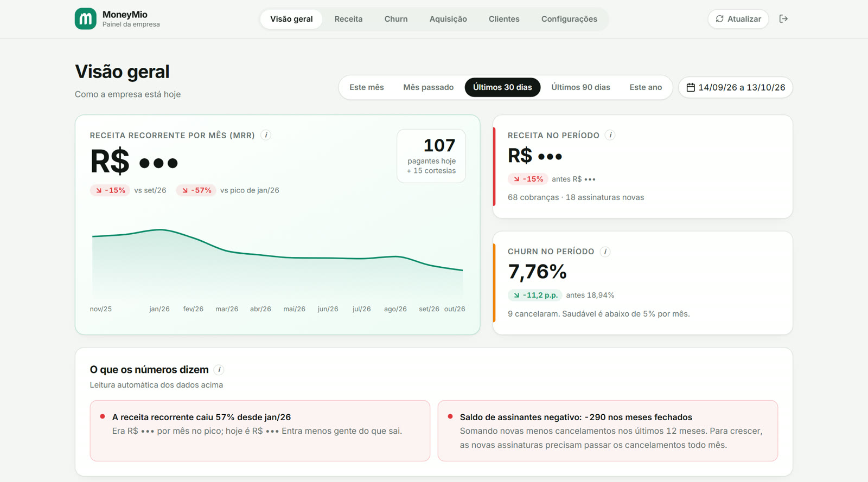Click the -57% vs pico de jan/26 badge
868x482 pixels.
[x=196, y=190]
